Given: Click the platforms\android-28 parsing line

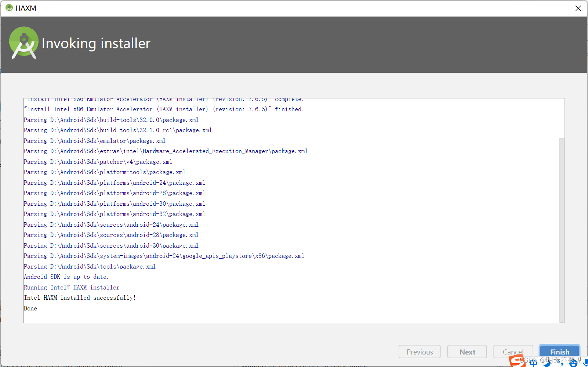Looking at the screenshot, I should coord(115,193).
